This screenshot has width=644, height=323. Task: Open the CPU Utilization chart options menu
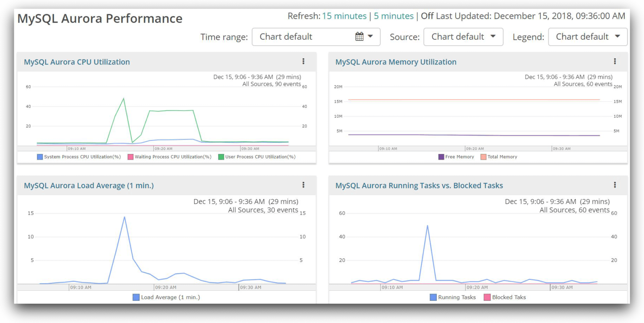pos(303,61)
